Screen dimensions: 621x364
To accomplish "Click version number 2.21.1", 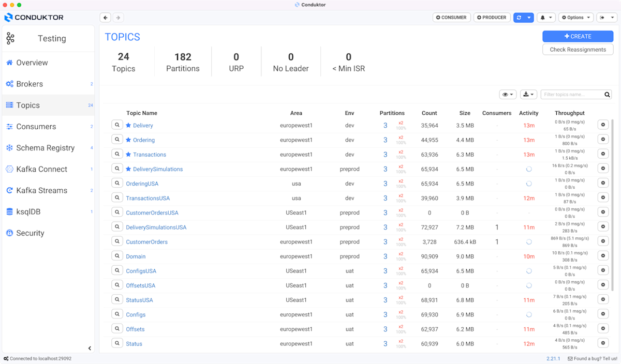I will [x=553, y=358].
